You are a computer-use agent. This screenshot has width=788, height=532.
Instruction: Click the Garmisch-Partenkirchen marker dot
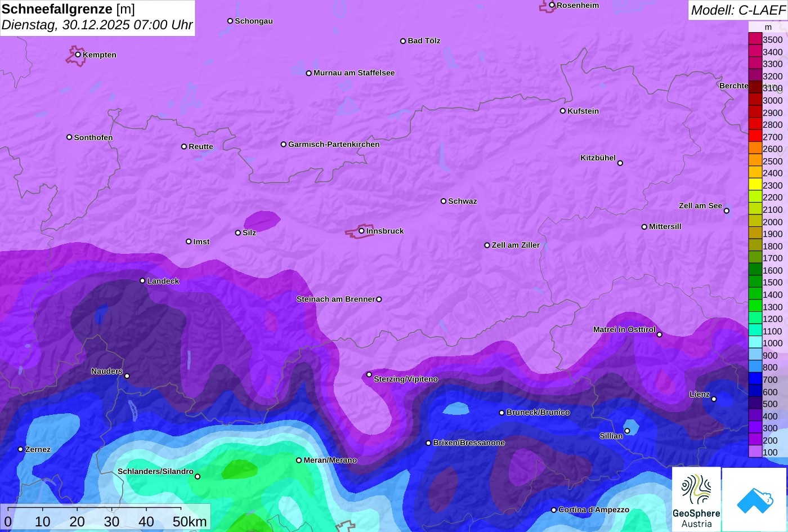(284, 144)
